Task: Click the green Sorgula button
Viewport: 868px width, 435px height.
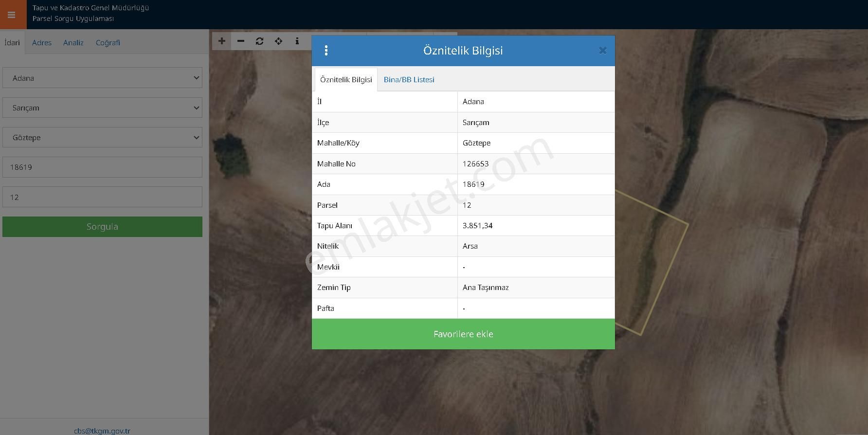Action: pos(102,227)
